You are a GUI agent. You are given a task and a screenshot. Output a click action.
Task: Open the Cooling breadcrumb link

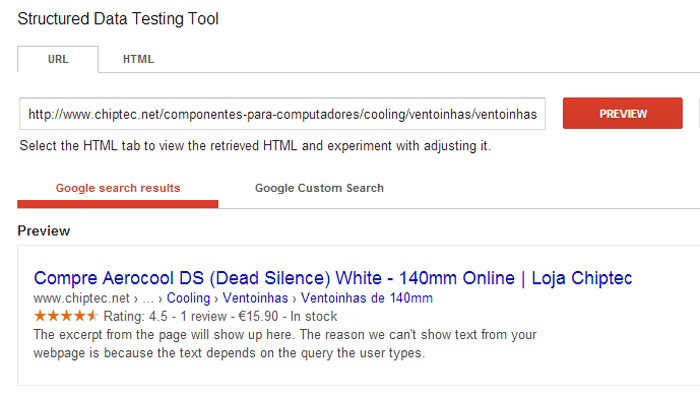click(x=188, y=298)
